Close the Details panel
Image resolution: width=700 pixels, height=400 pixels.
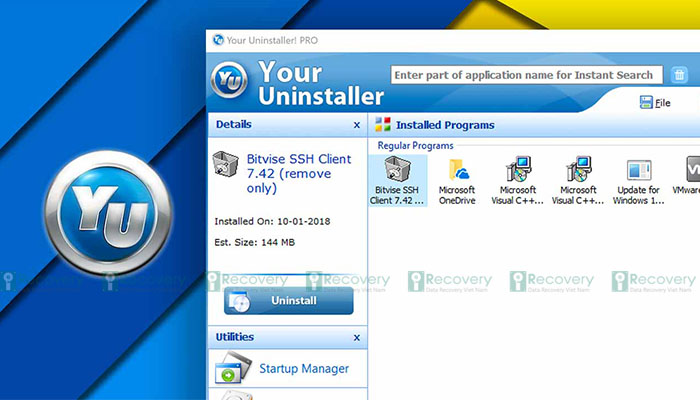coord(357,125)
